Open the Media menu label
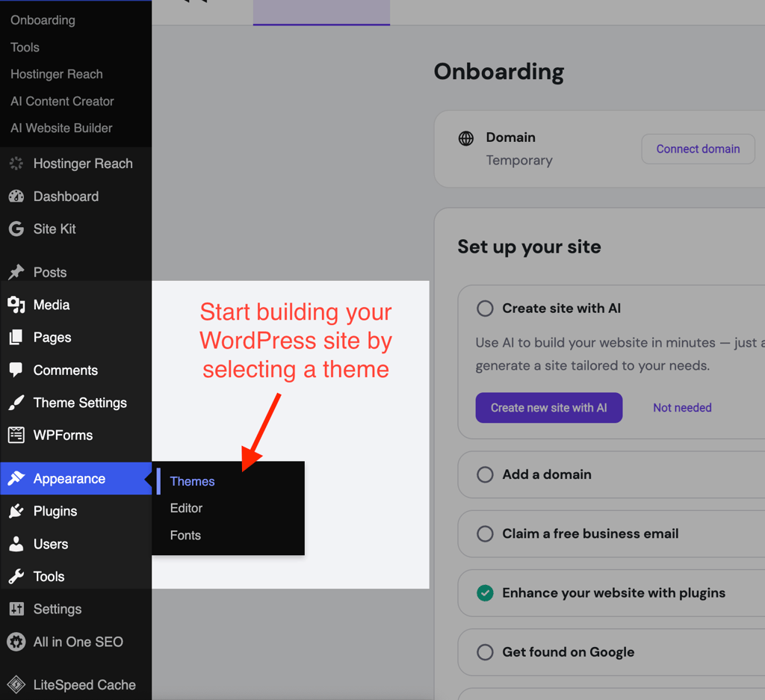The image size is (765, 700). [x=52, y=305]
